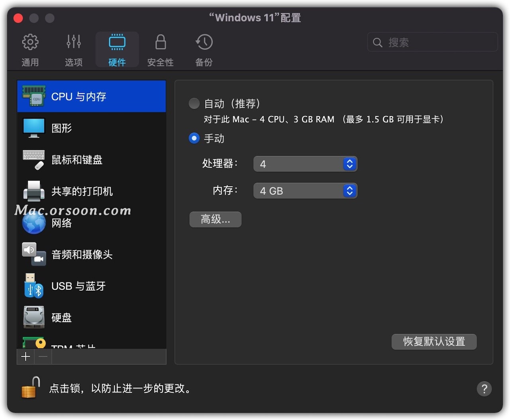Open help with the question mark button
The image size is (510, 420).
(484, 389)
